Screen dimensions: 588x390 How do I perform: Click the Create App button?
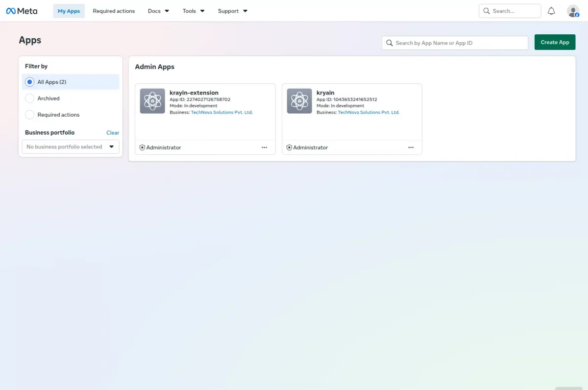(555, 42)
